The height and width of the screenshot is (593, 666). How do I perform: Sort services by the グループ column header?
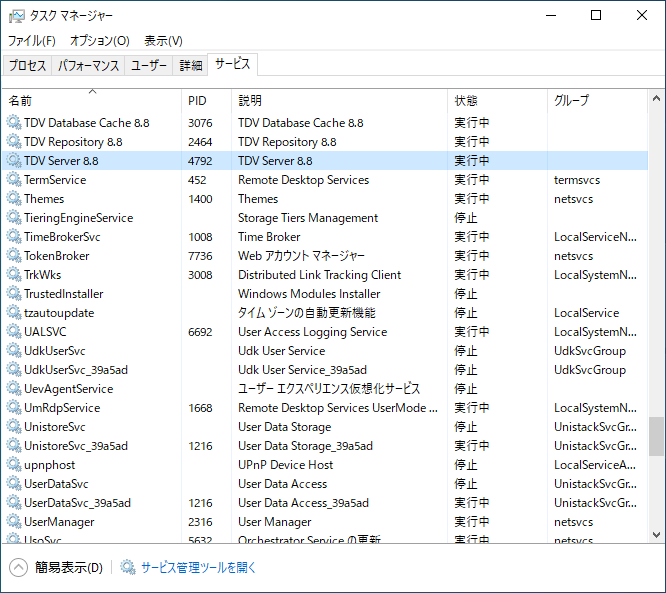tap(598, 101)
